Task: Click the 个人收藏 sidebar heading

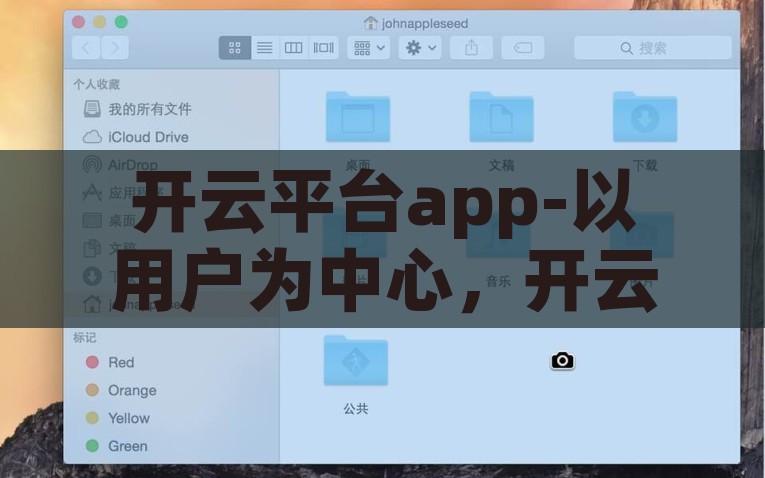Action: click(x=97, y=84)
